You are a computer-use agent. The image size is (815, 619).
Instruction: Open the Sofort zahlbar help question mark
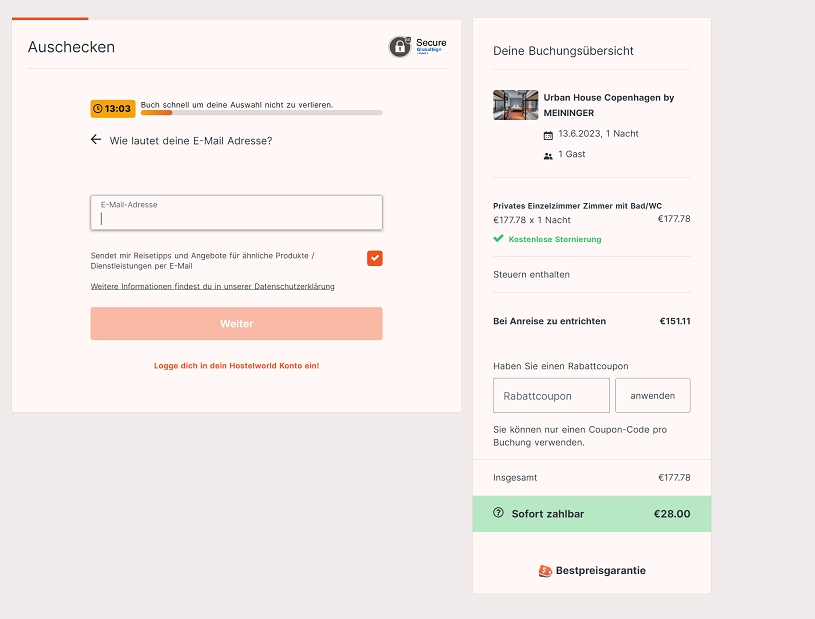(497, 513)
